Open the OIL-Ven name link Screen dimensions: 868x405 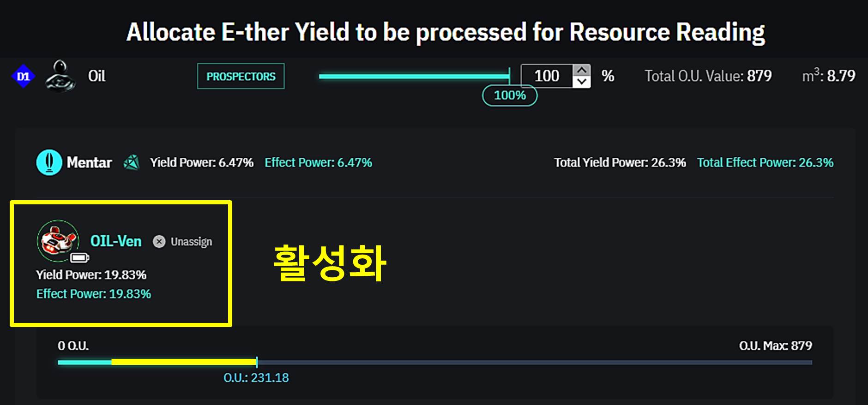tap(116, 241)
